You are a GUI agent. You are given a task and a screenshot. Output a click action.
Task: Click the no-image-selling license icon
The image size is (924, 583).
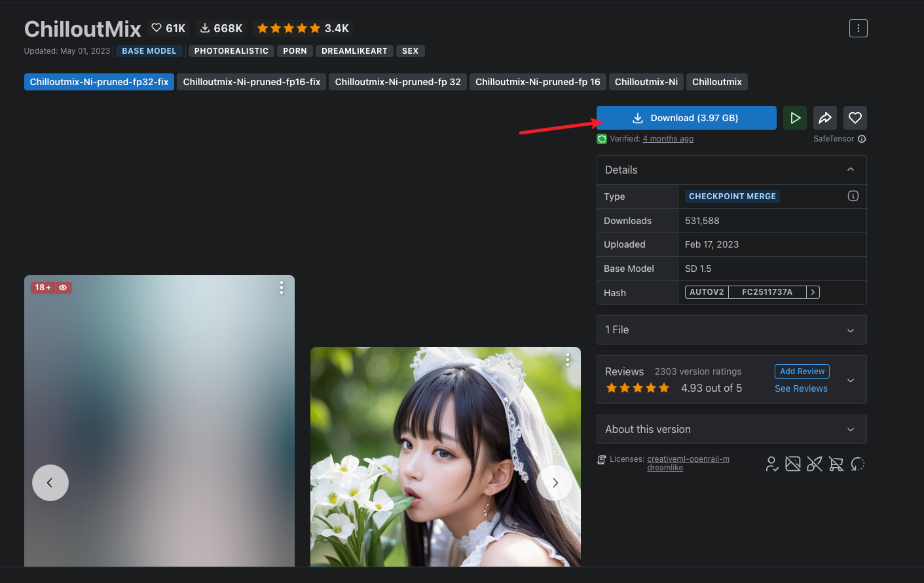pyautogui.click(x=793, y=464)
